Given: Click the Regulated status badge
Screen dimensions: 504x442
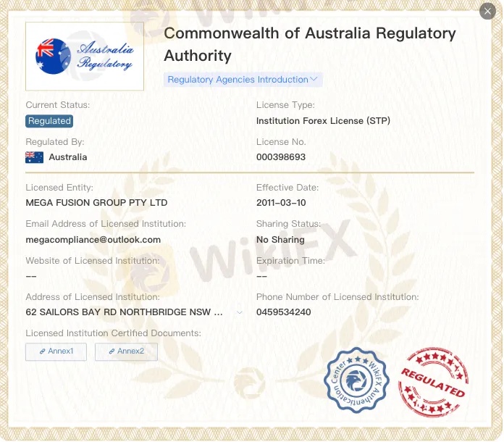Looking at the screenshot, I should tap(49, 121).
